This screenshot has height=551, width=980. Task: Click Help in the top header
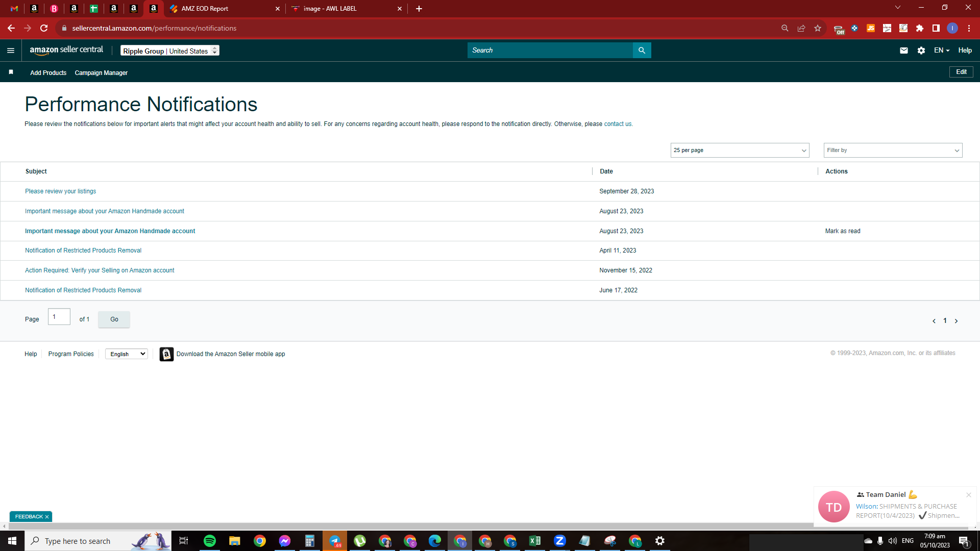pyautogui.click(x=965, y=51)
